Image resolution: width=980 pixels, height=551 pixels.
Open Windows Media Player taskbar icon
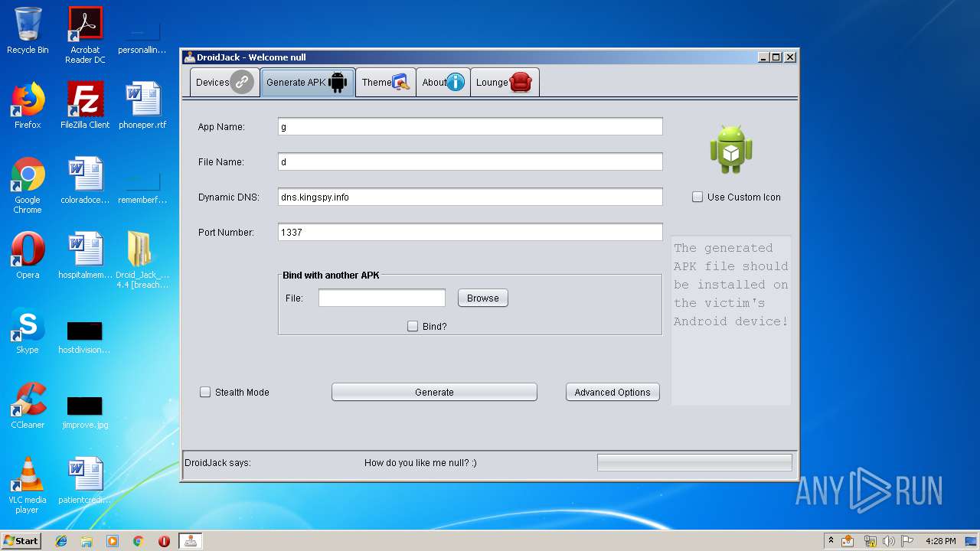[113, 541]
